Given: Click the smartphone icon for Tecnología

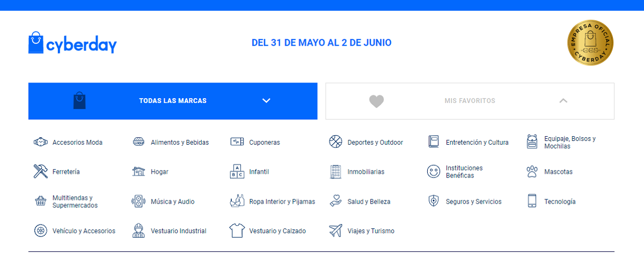Looking at the screenshot, I should 532,202.
